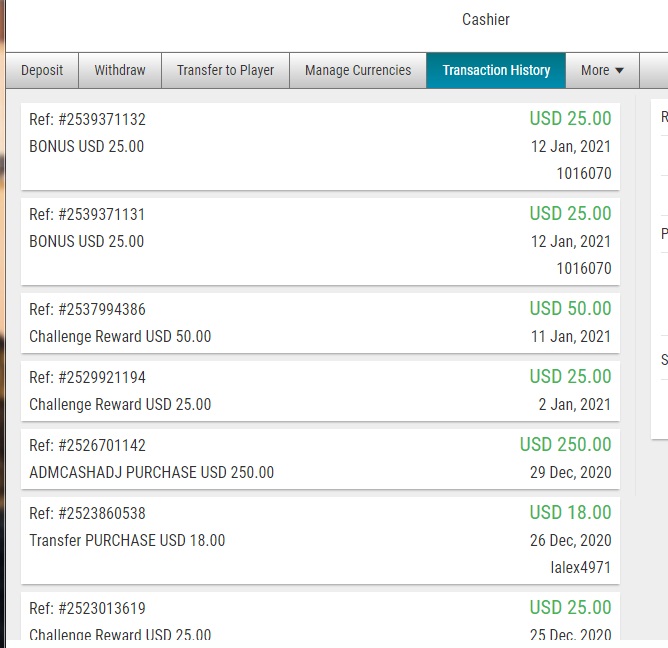
Task: Open the Deposit tab
Action: pos(42,70)
